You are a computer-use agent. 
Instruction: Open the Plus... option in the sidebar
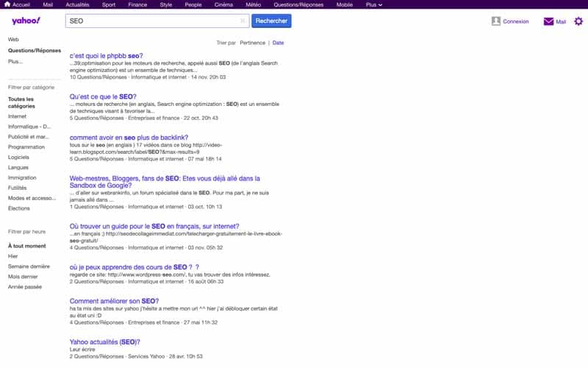pyautogui.click(x=15, y=61)
